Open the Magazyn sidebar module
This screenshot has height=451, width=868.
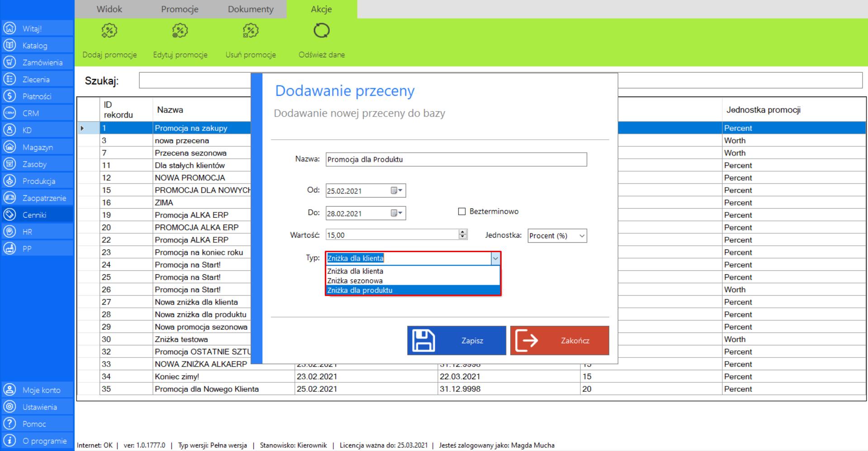point(37,147)
